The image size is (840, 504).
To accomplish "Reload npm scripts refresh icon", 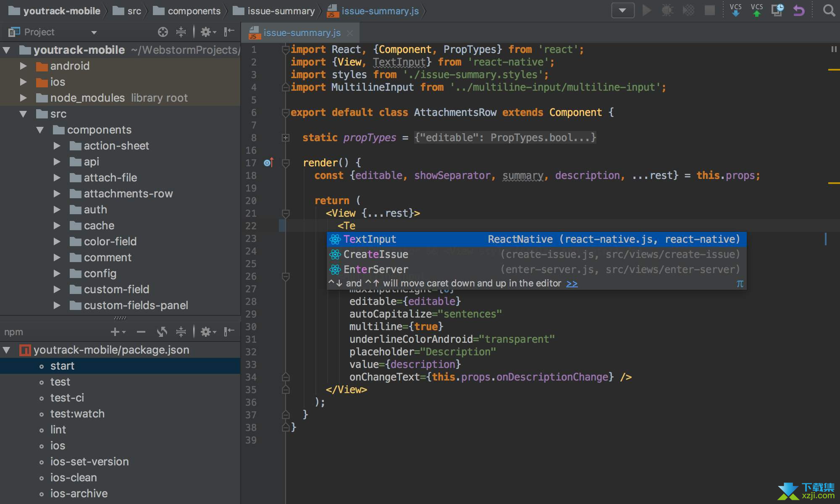I will tap(162, 332).
